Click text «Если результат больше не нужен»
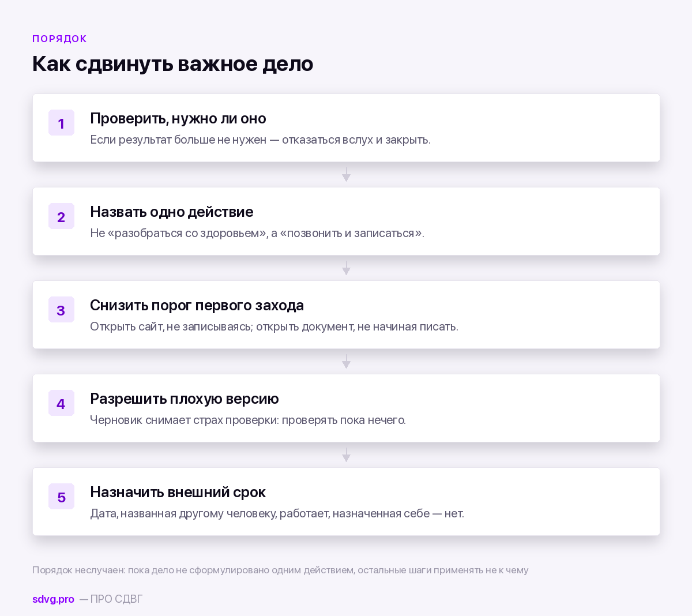 178,140
